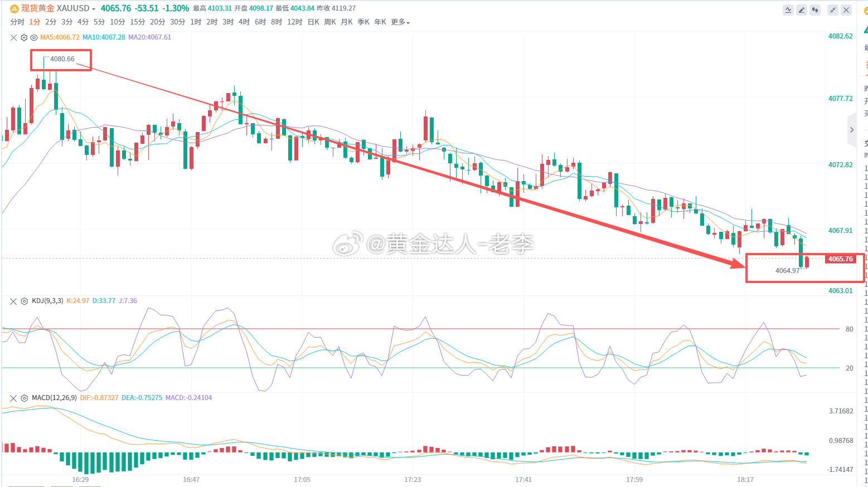The width and height of the screenshot is (868, 487).
Task: Expand the XAUUSD symbol dropdown
Action: [93, 9]
